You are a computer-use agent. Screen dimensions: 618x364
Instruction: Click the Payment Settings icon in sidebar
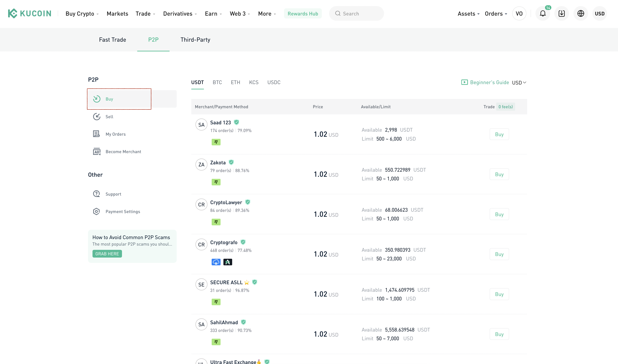(96, 211)
